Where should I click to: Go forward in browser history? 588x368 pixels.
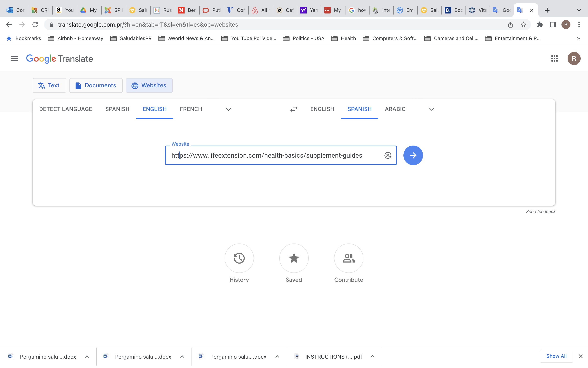[x=22, y=25]
